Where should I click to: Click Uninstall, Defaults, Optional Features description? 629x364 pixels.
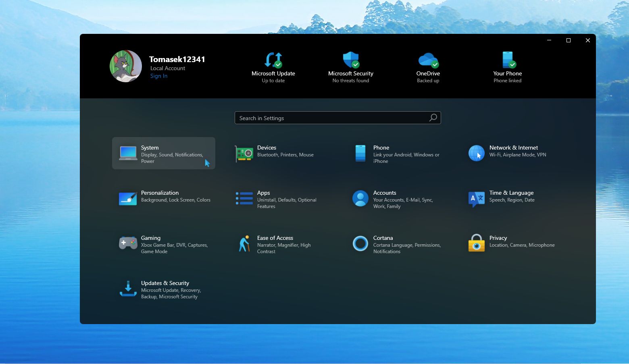287,203
